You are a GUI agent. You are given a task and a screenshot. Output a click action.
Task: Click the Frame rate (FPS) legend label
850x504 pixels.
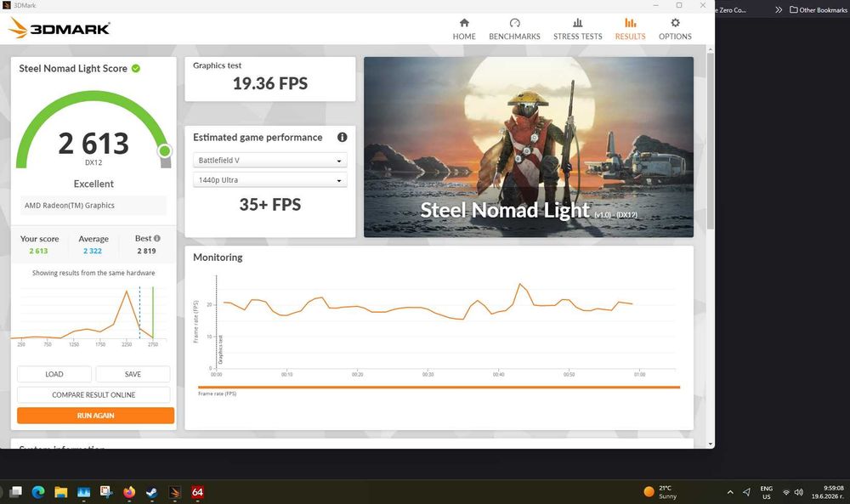tap(218, 394)
